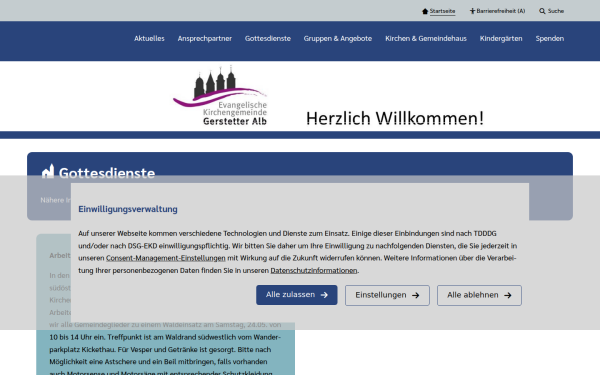
Task: Open the Spenden menu item
Action: point(549,39)
